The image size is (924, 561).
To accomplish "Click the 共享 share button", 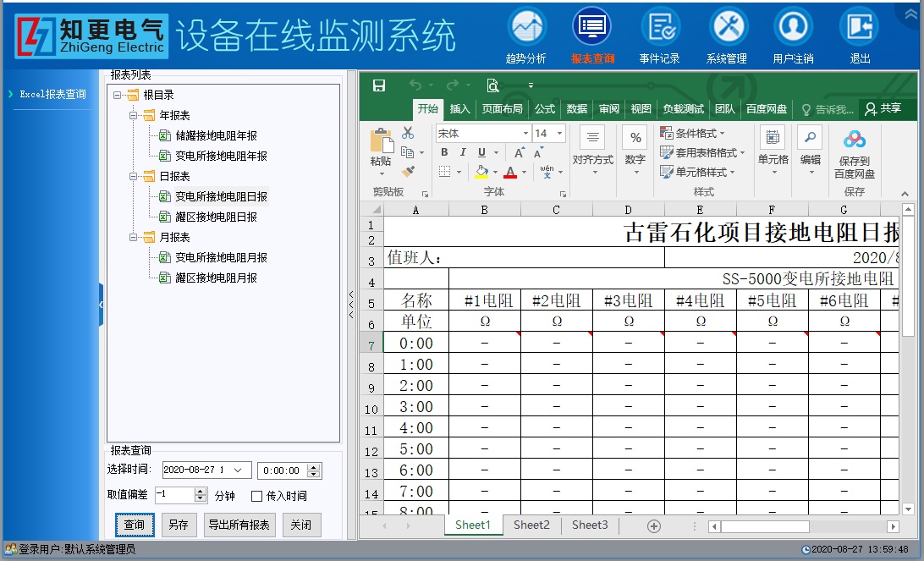I will pos(883,108).
